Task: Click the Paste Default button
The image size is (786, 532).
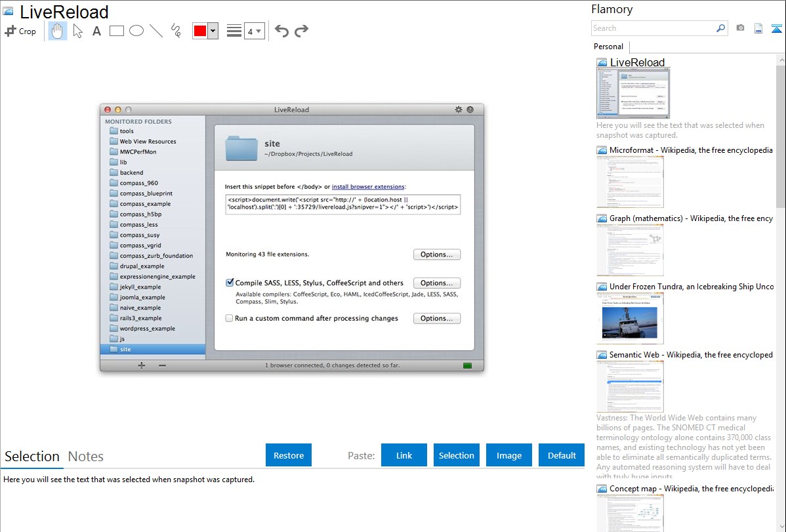Action: [x=562, y=455]
